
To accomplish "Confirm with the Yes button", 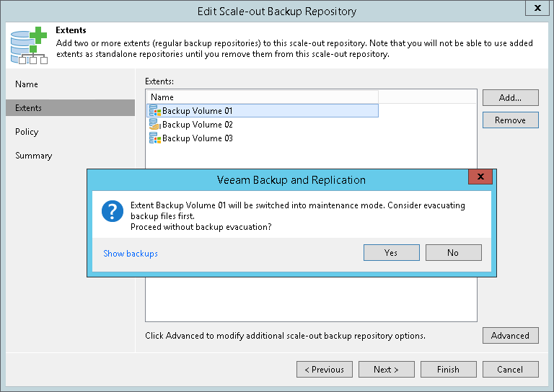I will (x=391, y=253).
